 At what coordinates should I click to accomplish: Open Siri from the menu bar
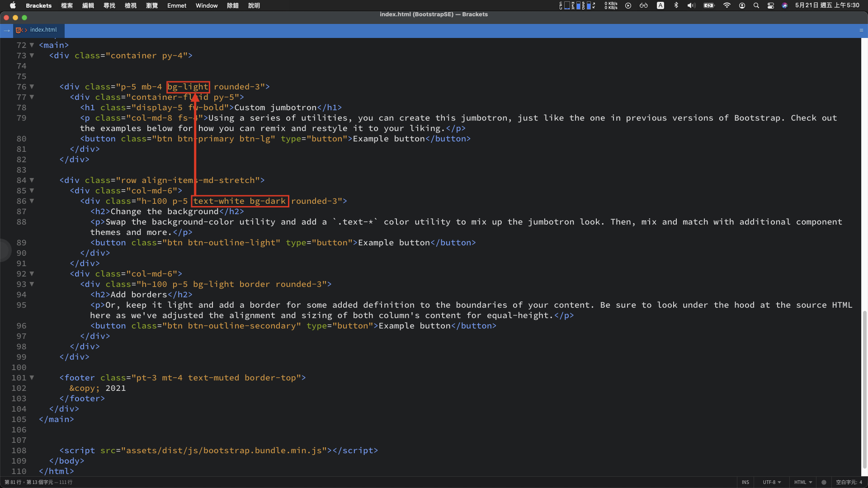[x=785, y=5]
